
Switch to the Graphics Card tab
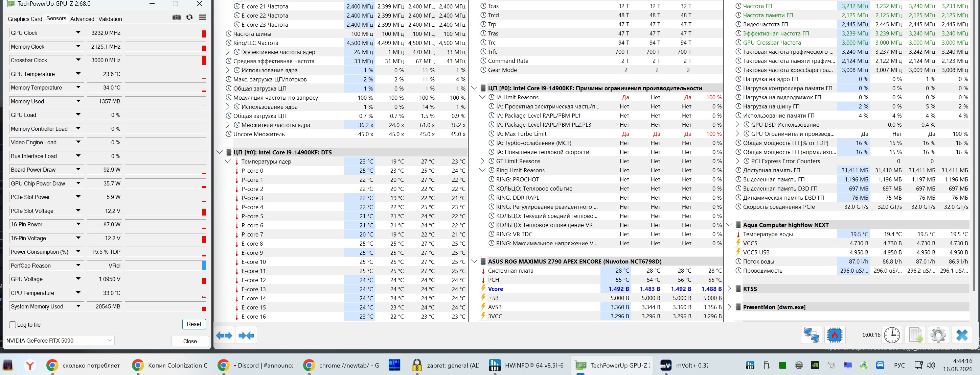[x=25, y=19]
